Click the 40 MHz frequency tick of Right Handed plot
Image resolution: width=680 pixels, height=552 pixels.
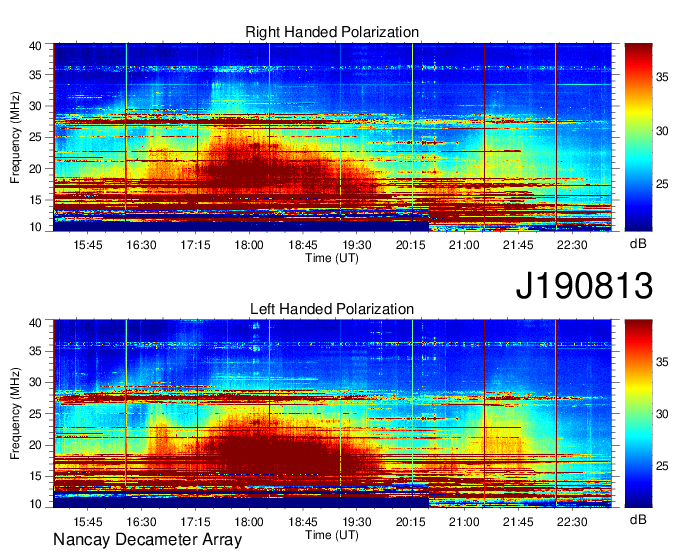click(35, 46)
